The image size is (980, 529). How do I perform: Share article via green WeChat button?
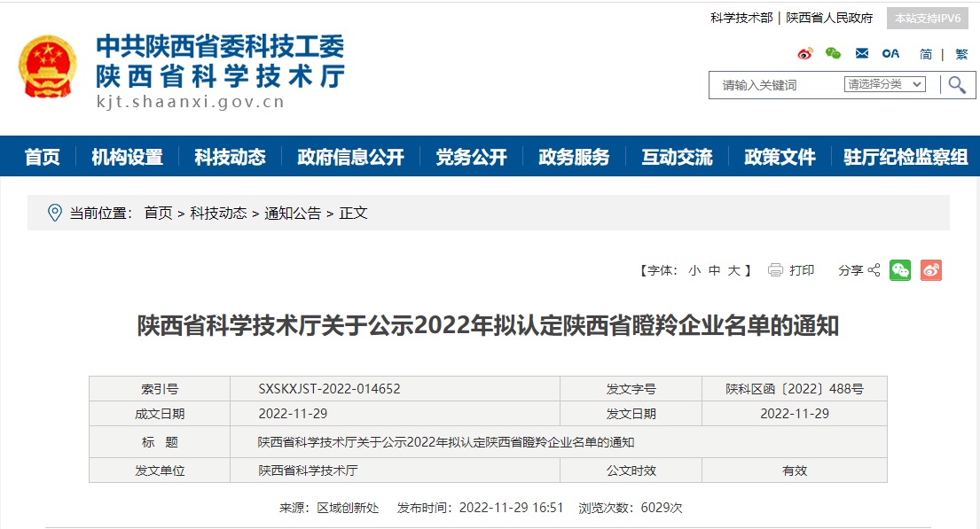pyautogui.click(x=900, y=270)
